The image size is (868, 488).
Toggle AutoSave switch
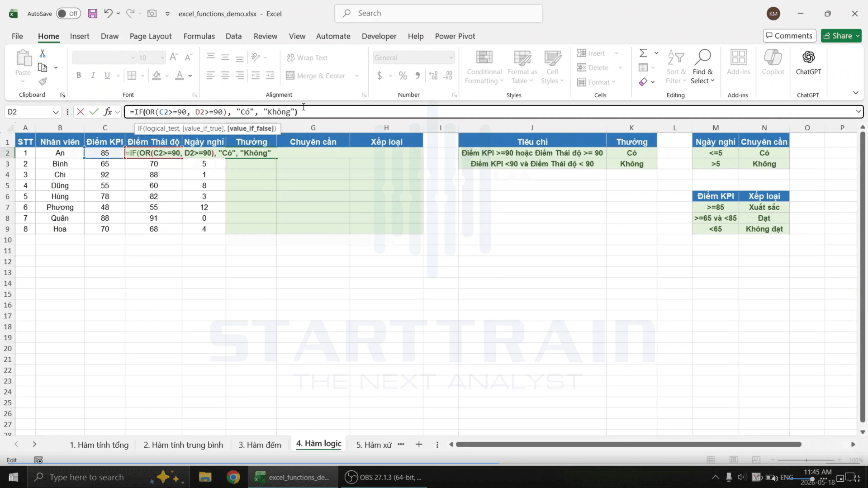(68, 14)
